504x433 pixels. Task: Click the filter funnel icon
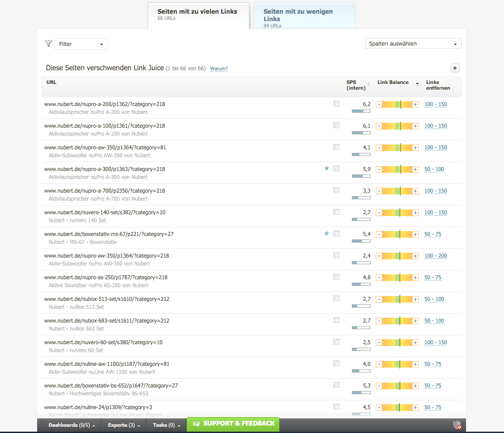49,44
